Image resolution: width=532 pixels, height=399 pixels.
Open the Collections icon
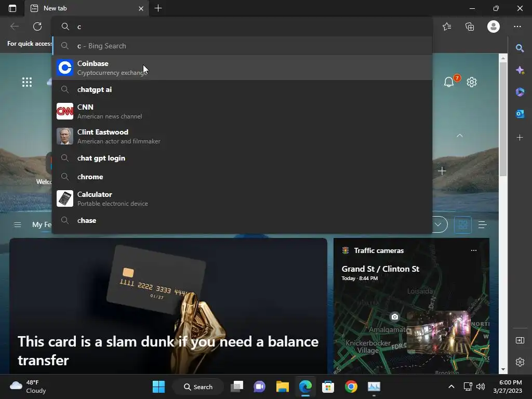pyautogui.click(x=470, y=26)
